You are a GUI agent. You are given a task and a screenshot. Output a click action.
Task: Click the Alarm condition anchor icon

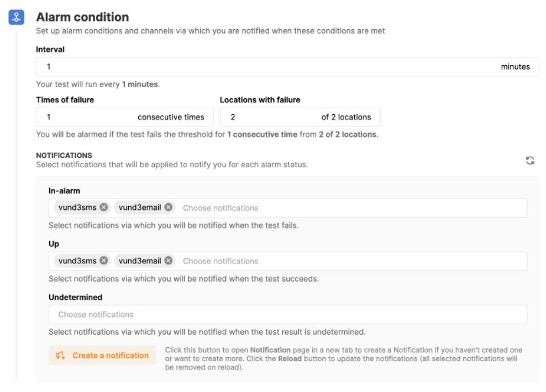point(16,18)
